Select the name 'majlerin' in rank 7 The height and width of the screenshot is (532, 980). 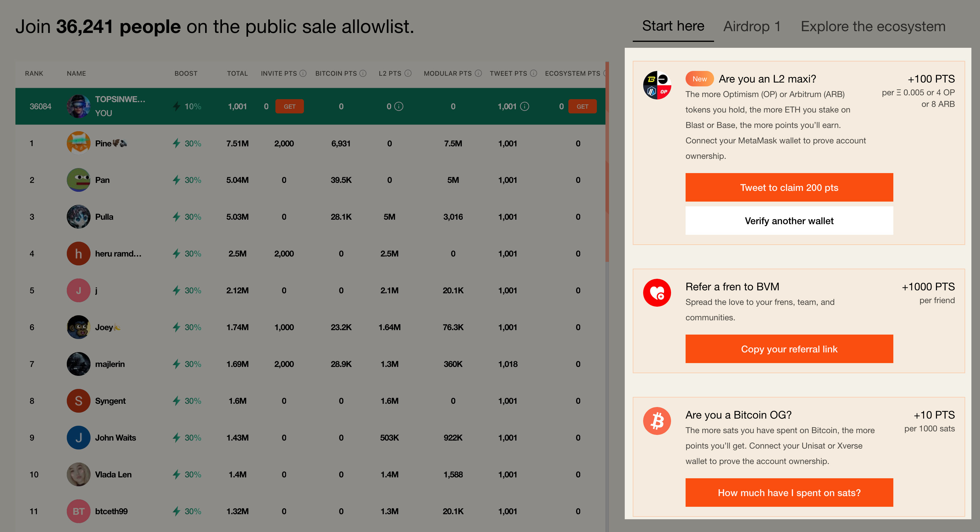[x=110, y=364]
